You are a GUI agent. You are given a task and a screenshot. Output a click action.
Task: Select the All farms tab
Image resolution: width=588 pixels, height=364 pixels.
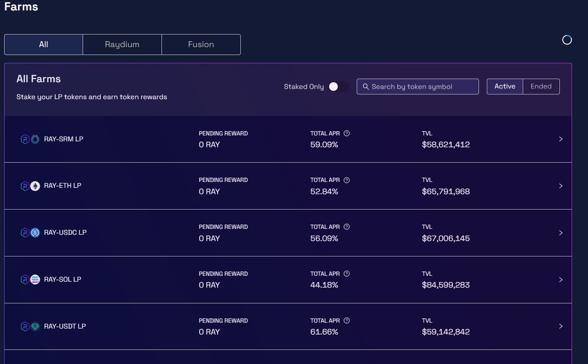click(44, 45)
